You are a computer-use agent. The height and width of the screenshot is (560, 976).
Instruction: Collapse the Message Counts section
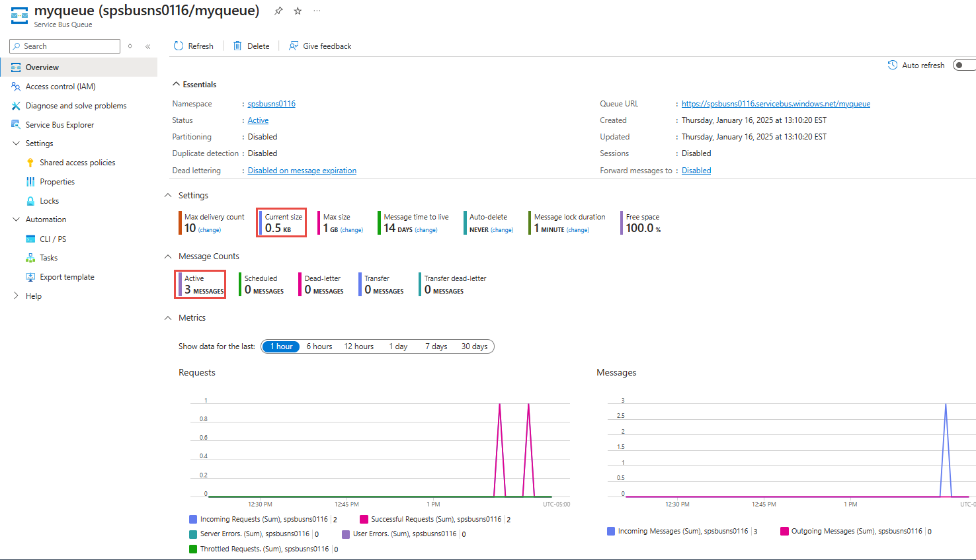(168, 256)
